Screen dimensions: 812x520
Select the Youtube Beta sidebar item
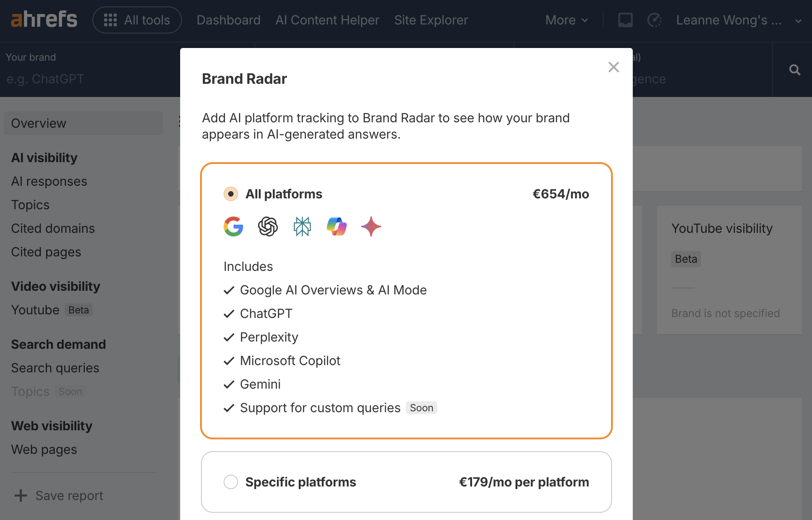click(x=35, y=310)
